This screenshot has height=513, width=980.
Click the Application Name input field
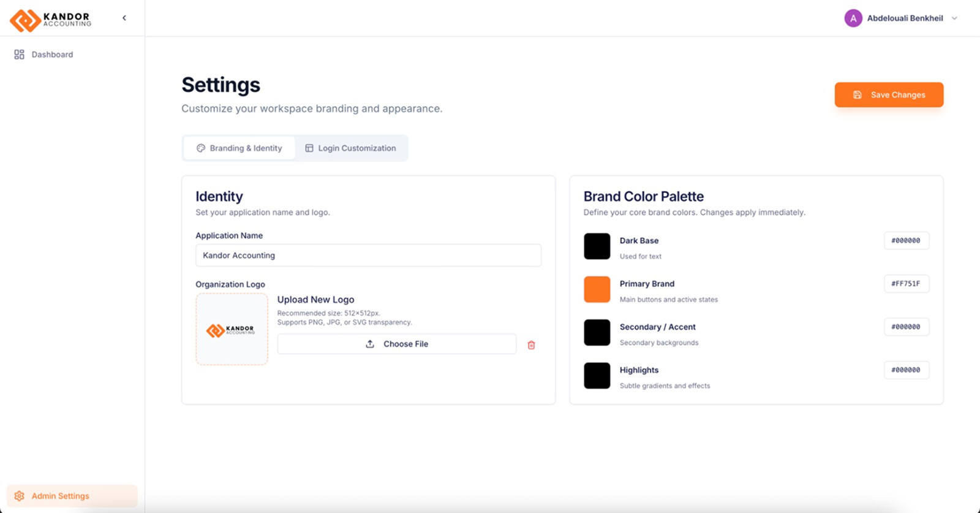[x=368, y=256]
